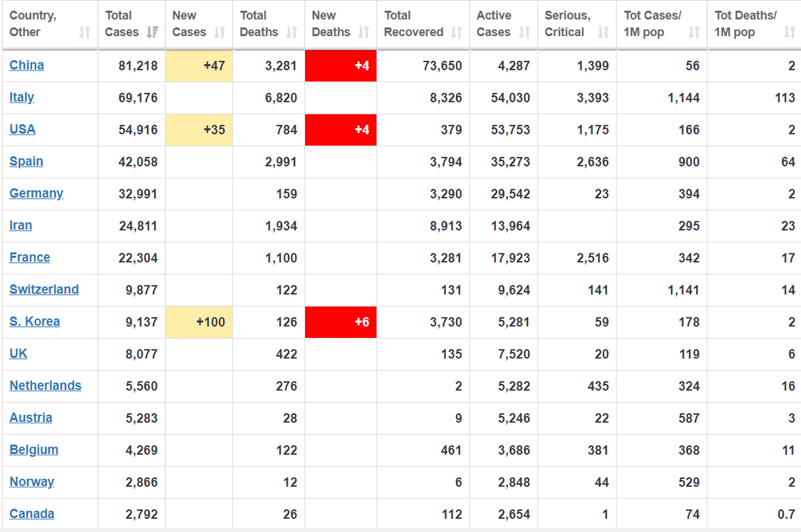Select S. Korea's +100 new cases cell
801x532 pixels.
[x=199, y=322]
